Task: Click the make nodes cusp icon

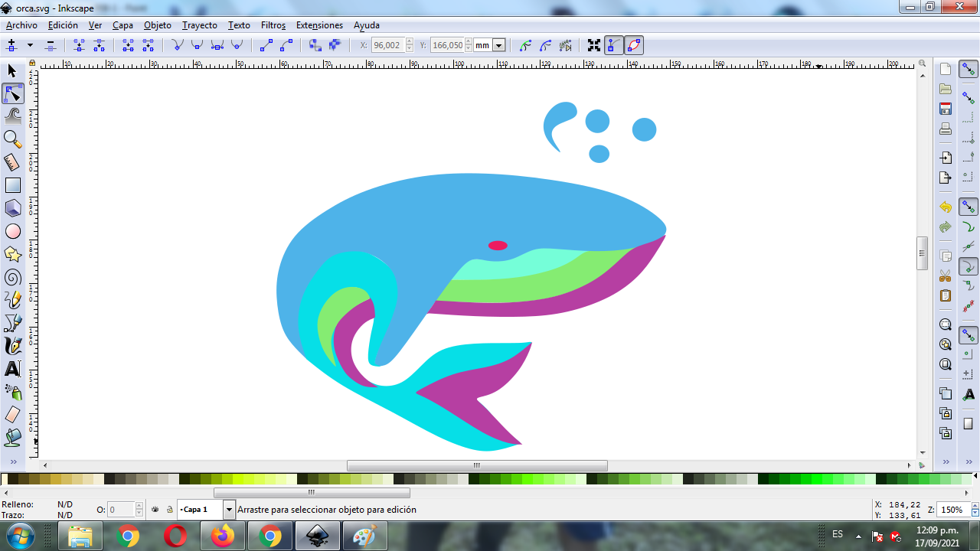Action: click(x=178, y=45)
